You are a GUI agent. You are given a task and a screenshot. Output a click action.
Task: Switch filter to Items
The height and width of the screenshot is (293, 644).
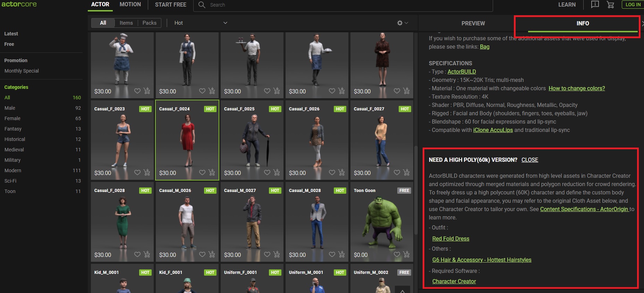(x=126, y=23)
